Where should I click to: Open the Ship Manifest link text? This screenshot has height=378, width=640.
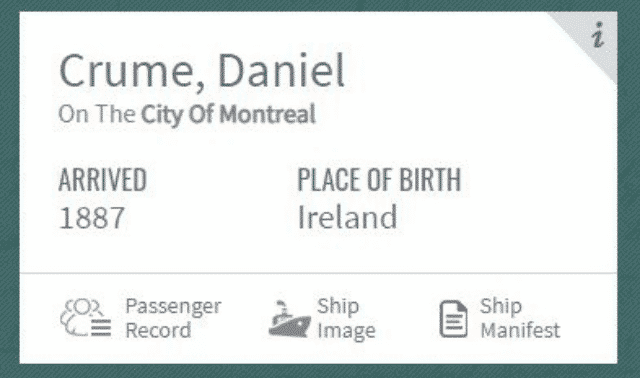pos(520,318)
